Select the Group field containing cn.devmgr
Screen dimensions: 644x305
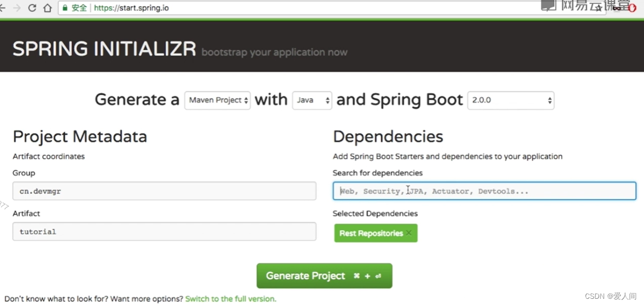click(x=164, y=191)
